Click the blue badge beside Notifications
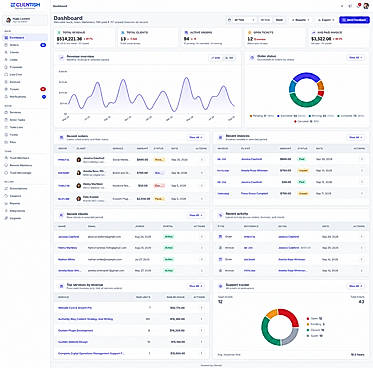Screen dimensions: 373x368 click(x=44, y=97)
